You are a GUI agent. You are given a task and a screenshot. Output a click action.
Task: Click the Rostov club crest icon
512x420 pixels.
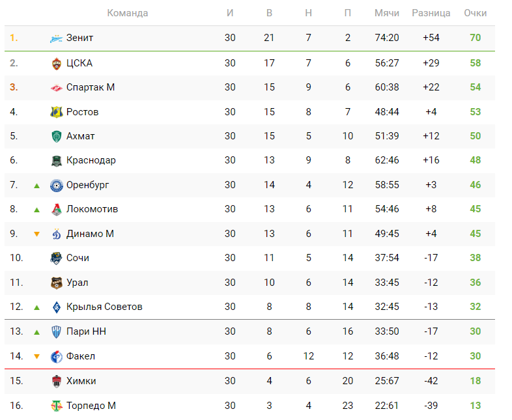click(x=57, y=112)
